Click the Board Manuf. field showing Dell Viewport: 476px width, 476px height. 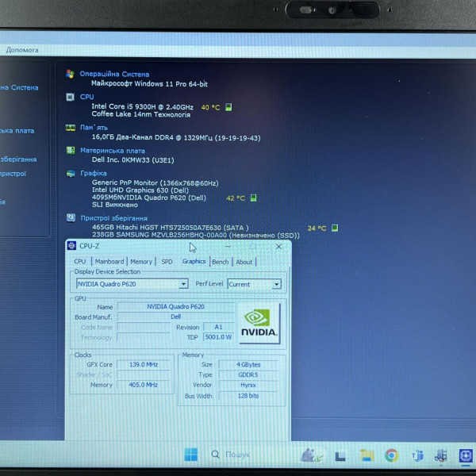click(175, 317)
